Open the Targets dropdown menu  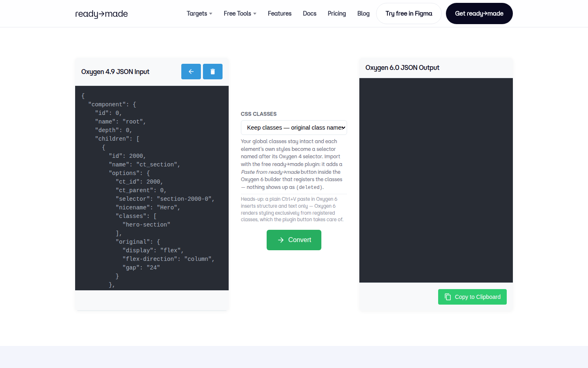click(x=199, y=13)
